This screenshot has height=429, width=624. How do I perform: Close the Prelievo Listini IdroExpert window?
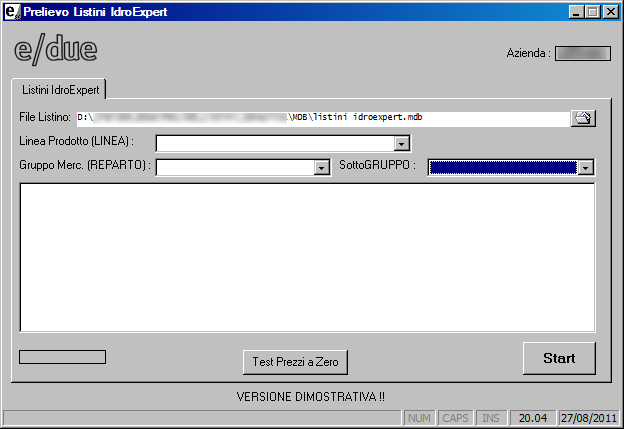(610, 12)
